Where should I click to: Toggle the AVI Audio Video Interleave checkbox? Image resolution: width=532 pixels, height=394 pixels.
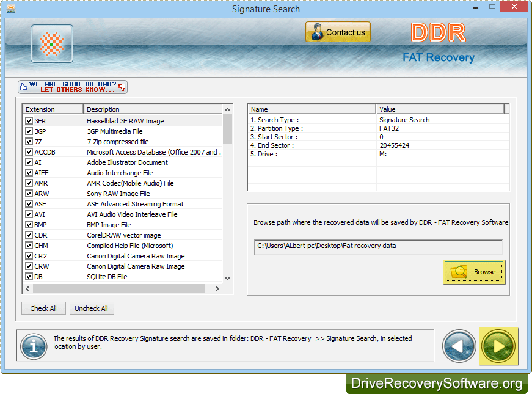click(29, 214)
